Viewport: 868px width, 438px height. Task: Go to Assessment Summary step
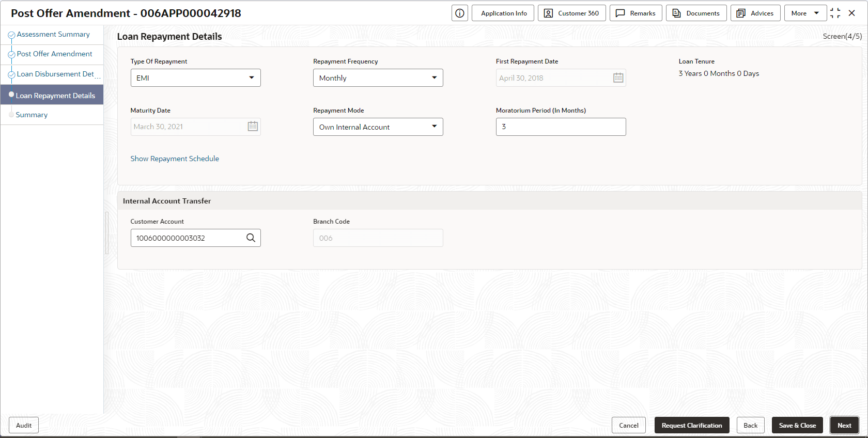tap(53, 35)
